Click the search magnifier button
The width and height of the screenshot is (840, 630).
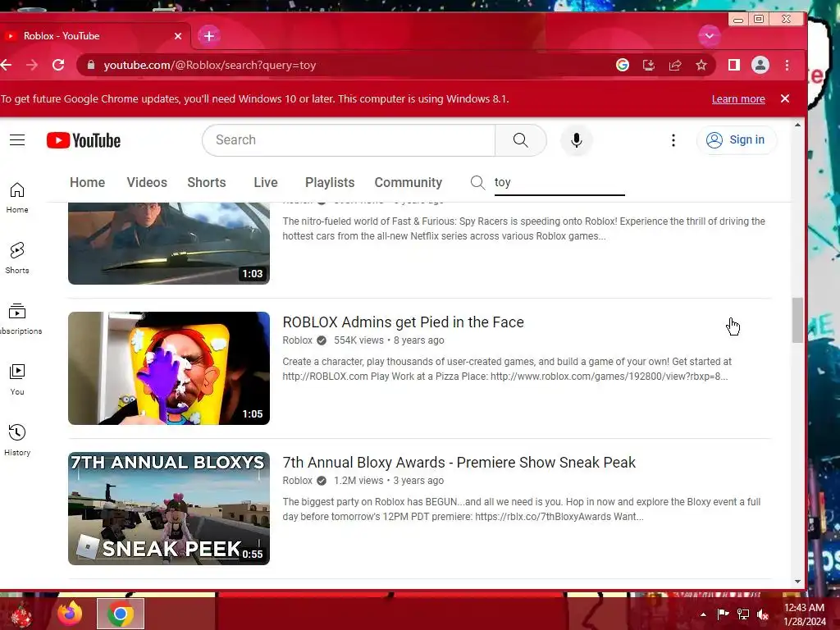click(520, 139)
